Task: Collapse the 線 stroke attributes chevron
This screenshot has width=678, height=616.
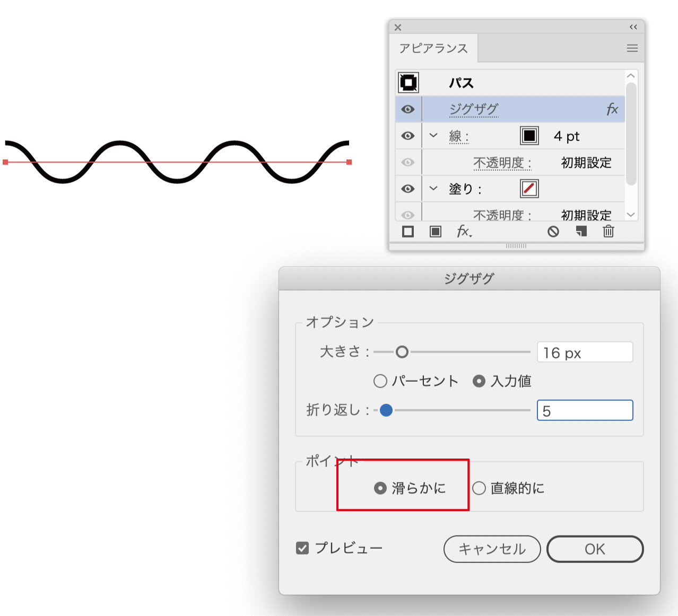Action: pyautogui.click(x=433, y=135)
